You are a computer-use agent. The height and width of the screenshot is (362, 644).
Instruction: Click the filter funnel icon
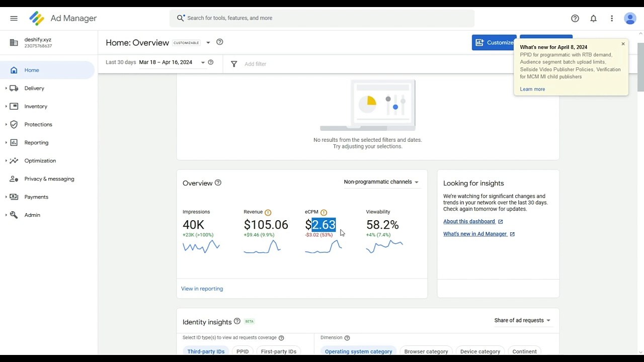pos(234,64)
